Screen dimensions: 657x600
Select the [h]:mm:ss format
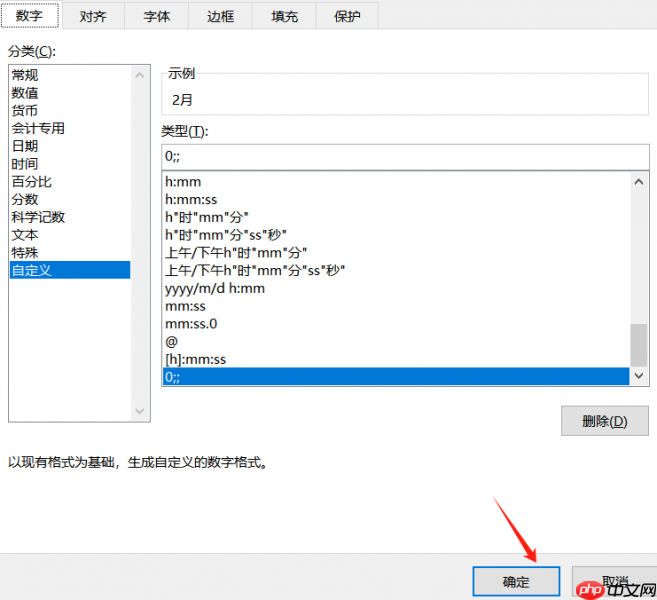point(396,359)
